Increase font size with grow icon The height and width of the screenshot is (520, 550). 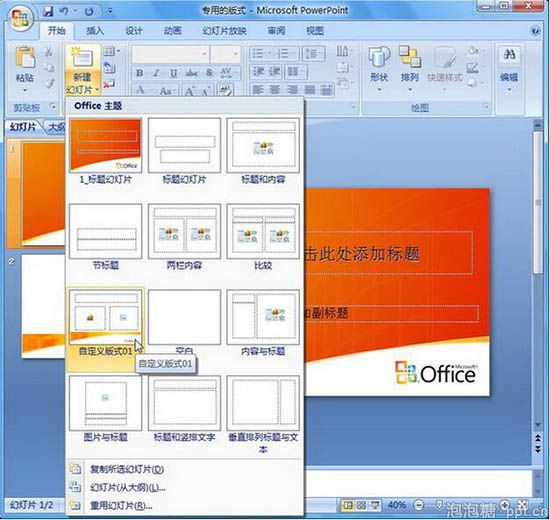point(190,91)
